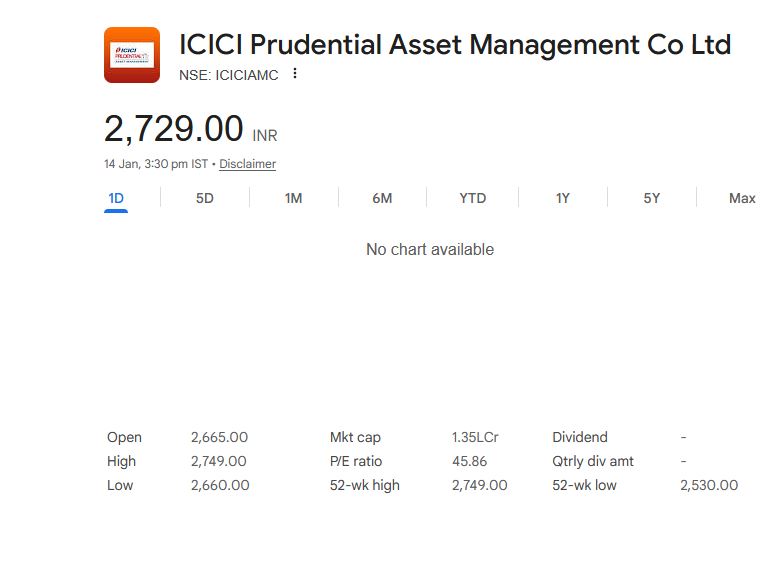Switch to the 5D chart range

click(x=204, y=198)
